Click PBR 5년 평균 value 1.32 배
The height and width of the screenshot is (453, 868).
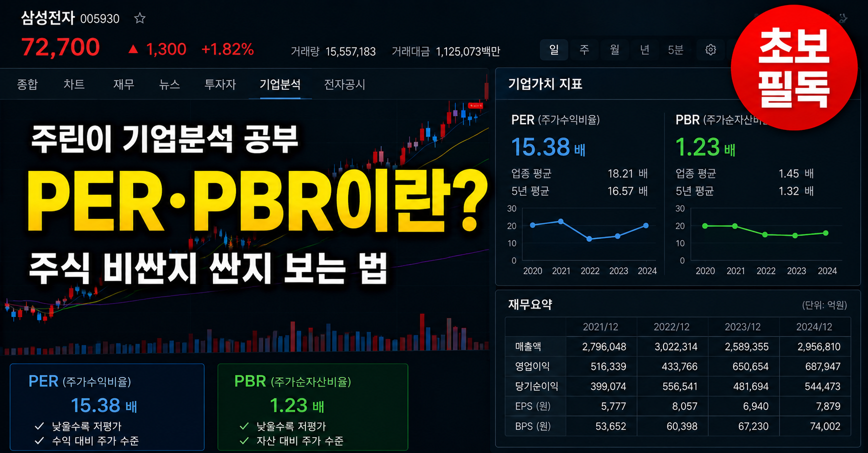pos(796,191)
